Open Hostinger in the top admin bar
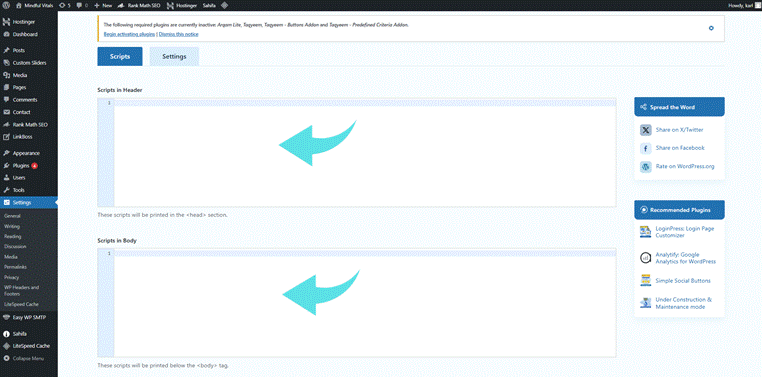 [x=182, y=5]
